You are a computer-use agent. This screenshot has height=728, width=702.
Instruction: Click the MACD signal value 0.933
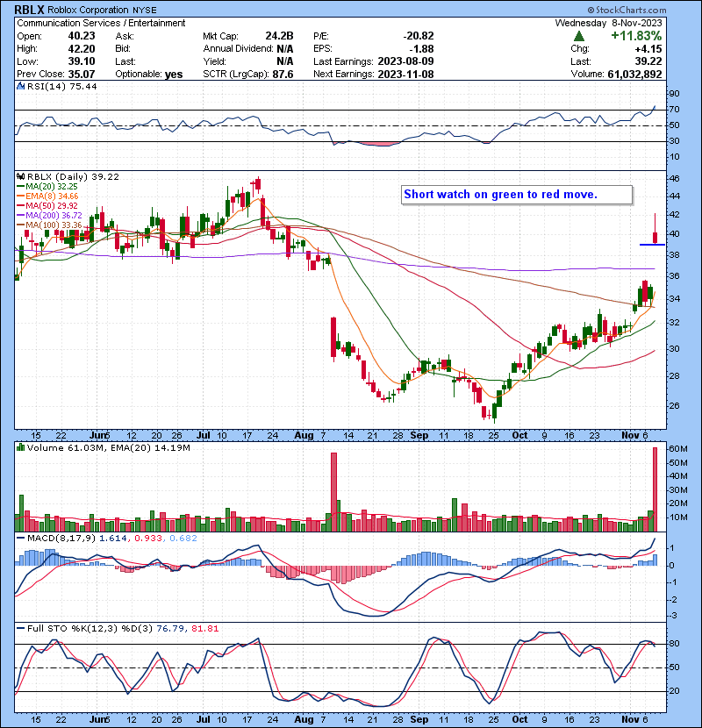[148, 539]
